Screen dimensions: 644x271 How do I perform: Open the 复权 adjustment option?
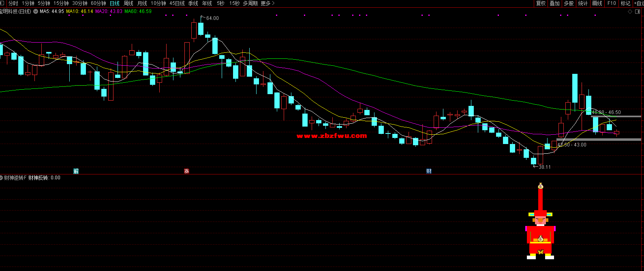(541, 3)
